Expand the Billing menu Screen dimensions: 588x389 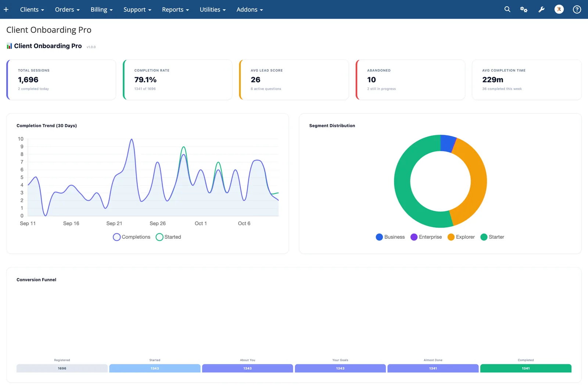101,10
